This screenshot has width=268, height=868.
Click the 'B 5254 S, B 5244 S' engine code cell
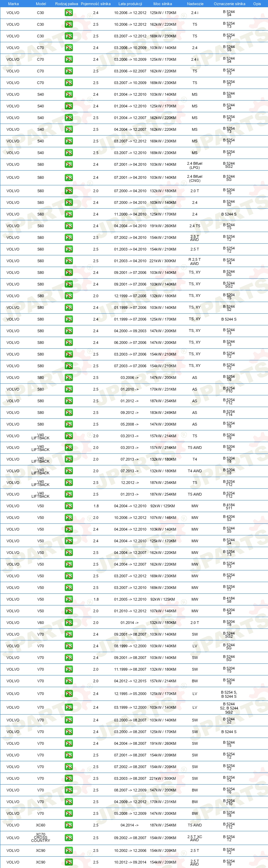(x=229, y=694)
